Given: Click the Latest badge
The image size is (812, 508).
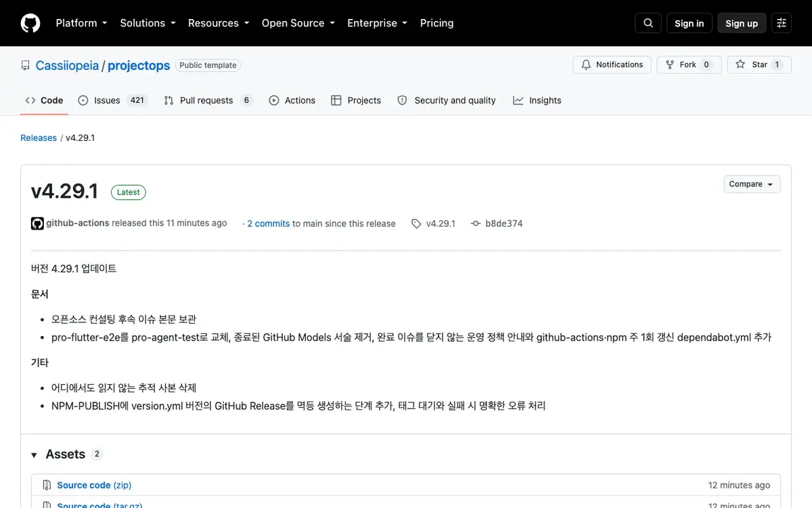Looking at the screenshot, I should tap(129, 192).
